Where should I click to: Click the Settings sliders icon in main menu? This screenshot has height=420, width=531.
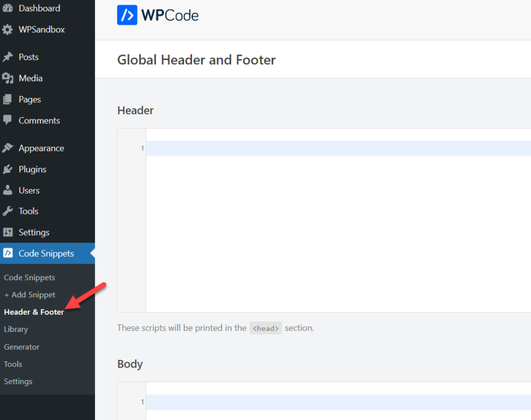click(7, 232)
